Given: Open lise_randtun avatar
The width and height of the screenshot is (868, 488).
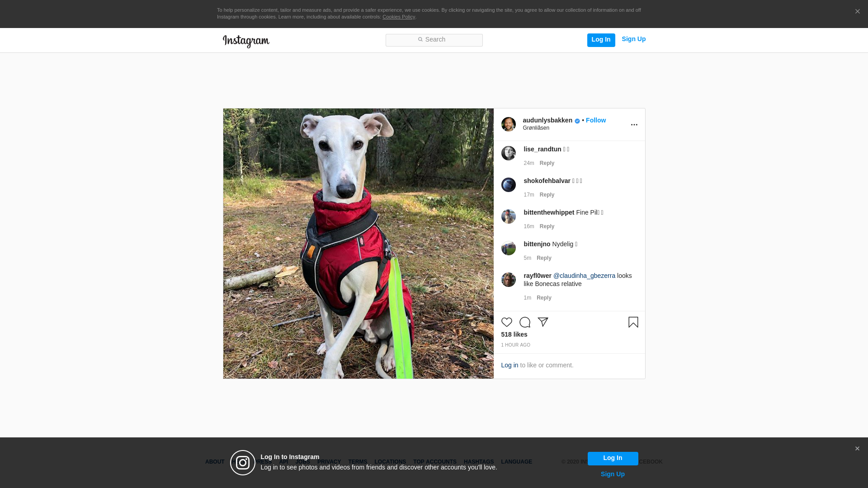Looking at the screenshot, I should (509, 153).
